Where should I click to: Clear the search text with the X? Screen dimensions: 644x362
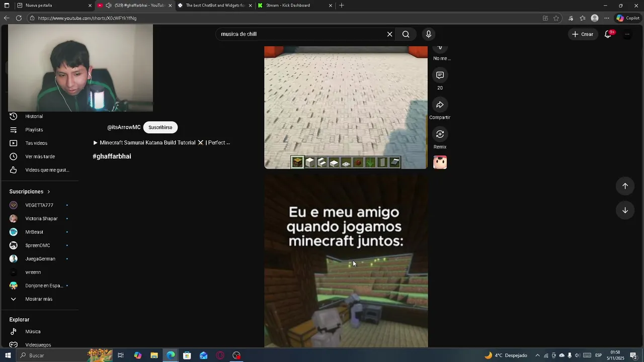click(389, 34)
